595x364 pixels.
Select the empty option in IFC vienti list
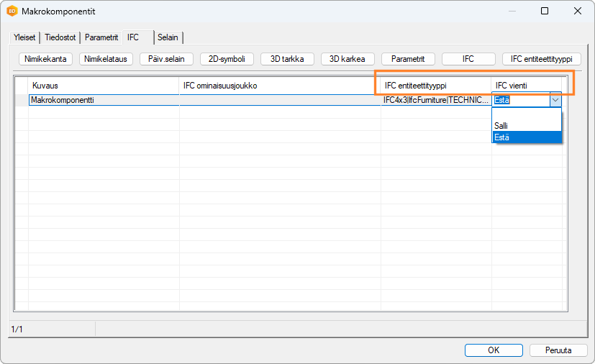526,114
